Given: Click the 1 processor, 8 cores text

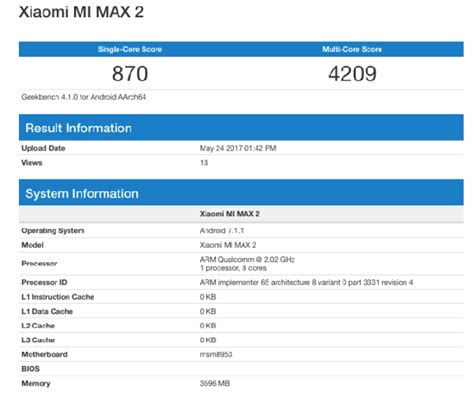Looking at the screenshot, I should (233, 268).
